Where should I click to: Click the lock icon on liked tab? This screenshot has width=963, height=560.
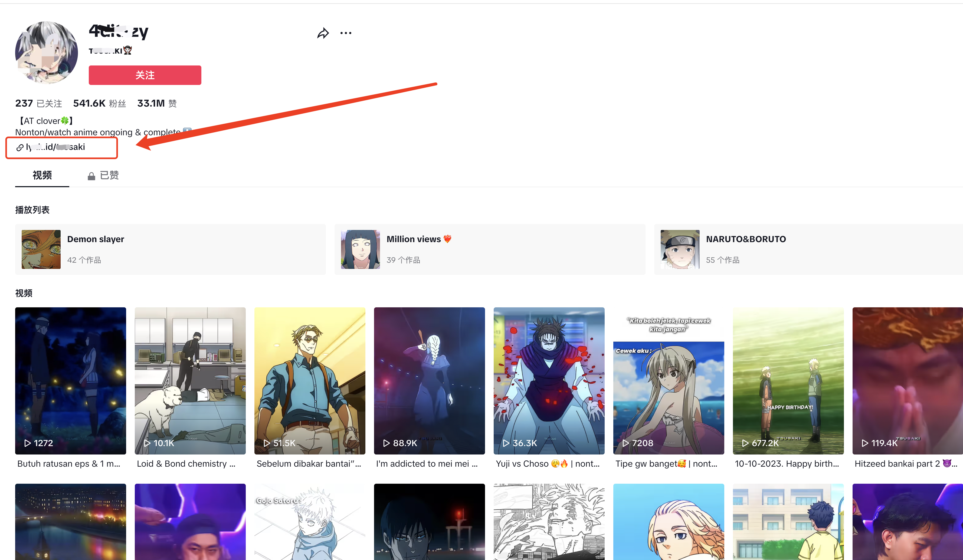(91, 176)
